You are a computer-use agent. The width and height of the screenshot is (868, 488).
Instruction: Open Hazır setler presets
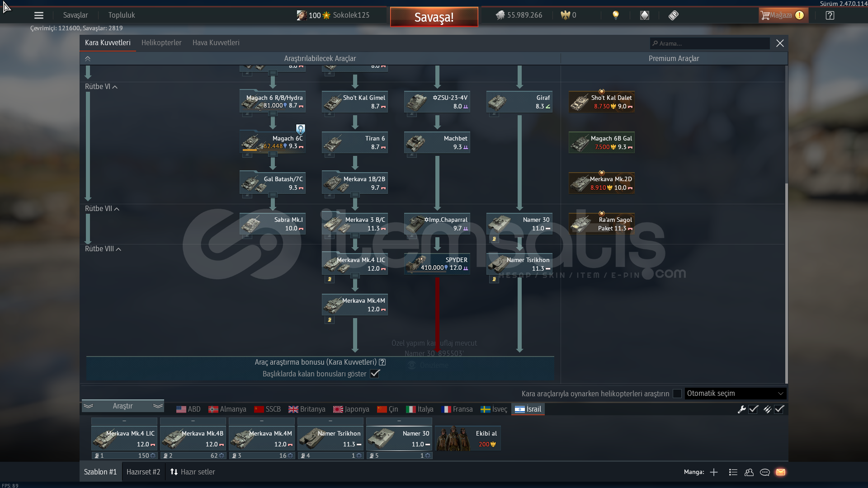[x=193, y=472]
